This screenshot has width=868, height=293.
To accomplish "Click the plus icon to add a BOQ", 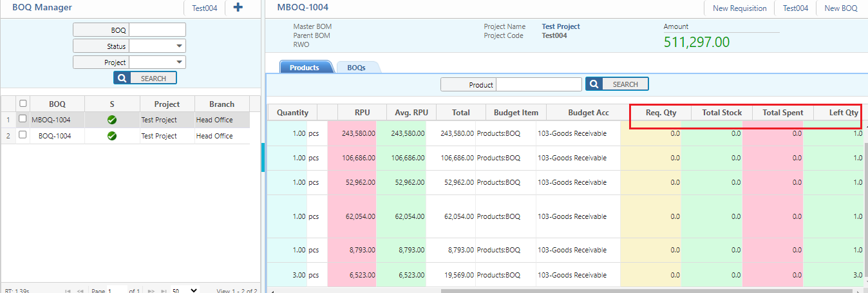I will (238, 8).
